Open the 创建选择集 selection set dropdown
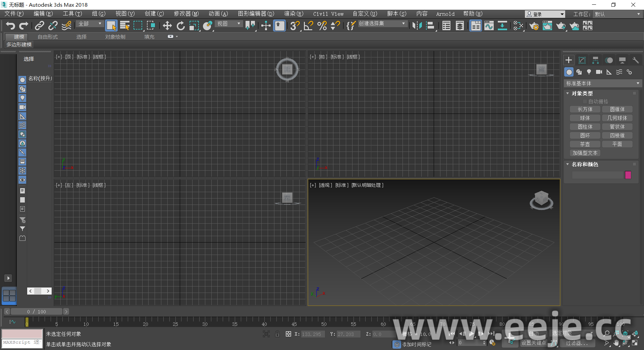The image size is (644, 350). tap(382, 24)
